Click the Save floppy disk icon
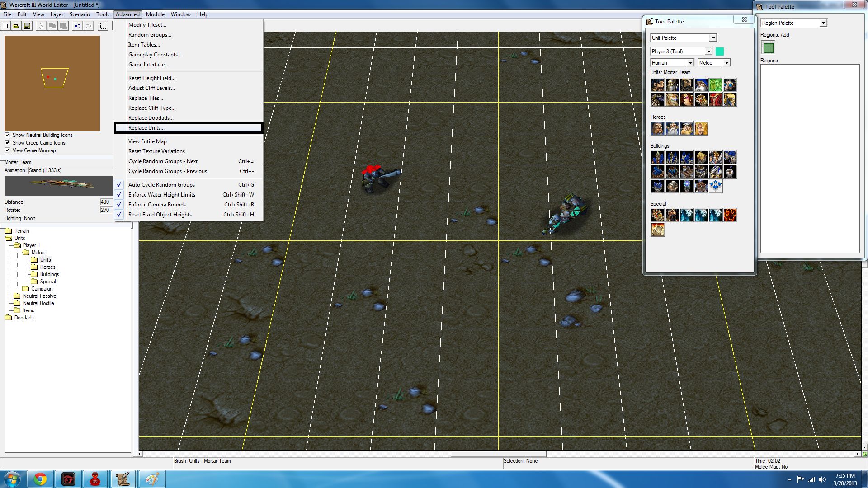 pyautogui.click(x=27, y=26)
